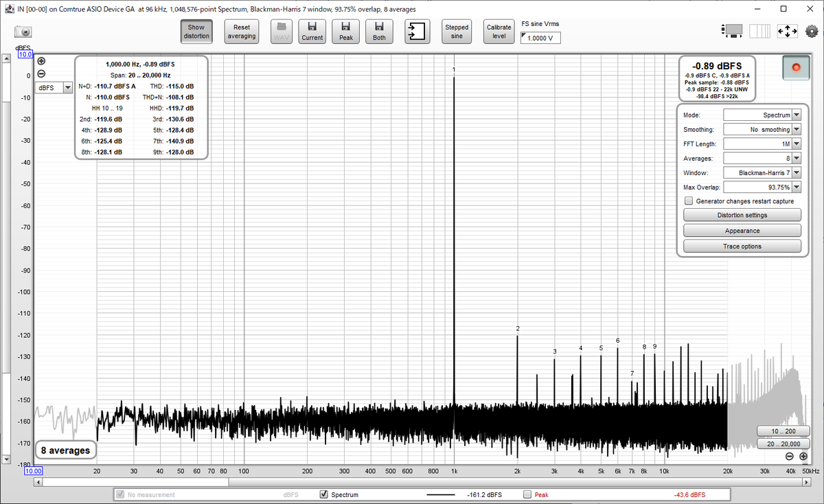Click the vertical scrollbar up arrow

point(7,59)
